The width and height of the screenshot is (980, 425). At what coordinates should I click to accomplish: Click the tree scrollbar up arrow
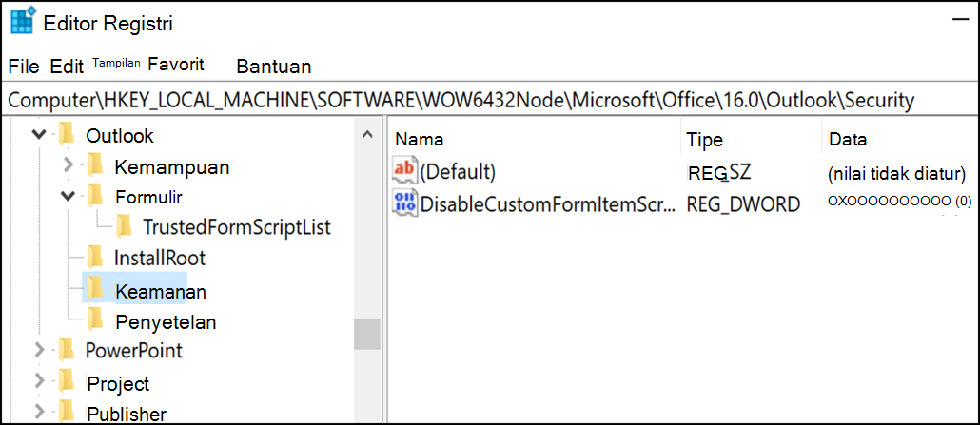(x=367, y=134)
